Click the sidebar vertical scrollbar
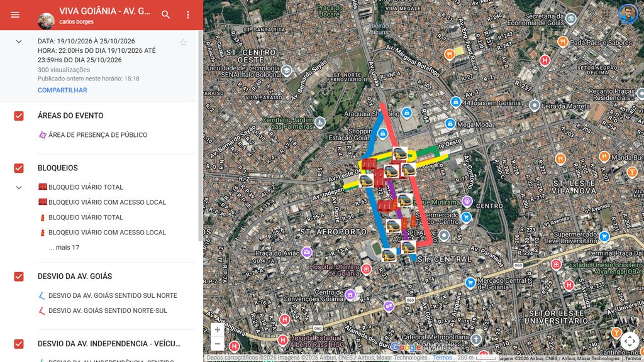The height and width of the screenshot is (362, 644). pos(200,136)
